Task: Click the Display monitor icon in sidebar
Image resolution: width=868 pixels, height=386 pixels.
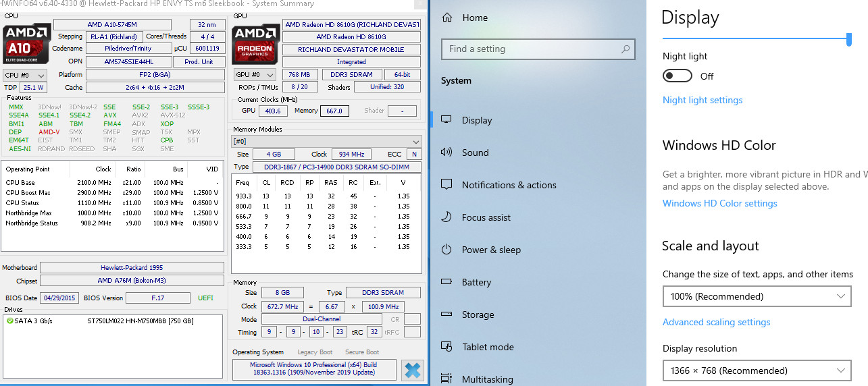Action: coord(446,120)
